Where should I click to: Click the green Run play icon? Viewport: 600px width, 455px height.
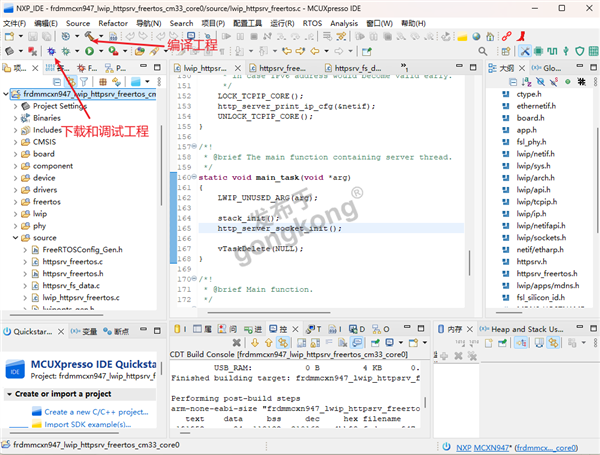[90, 51]
